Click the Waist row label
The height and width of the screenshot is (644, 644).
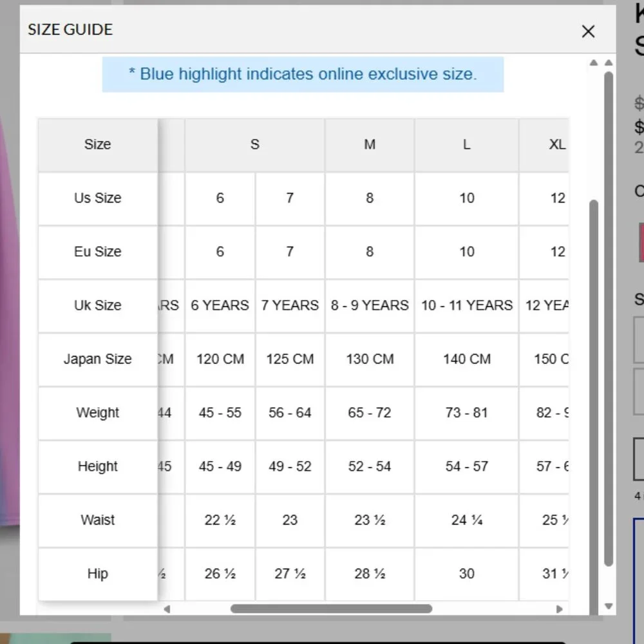click(x=98, y=520)
